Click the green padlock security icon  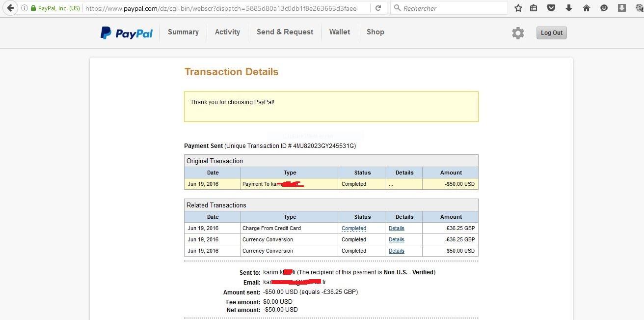[33, 8]
